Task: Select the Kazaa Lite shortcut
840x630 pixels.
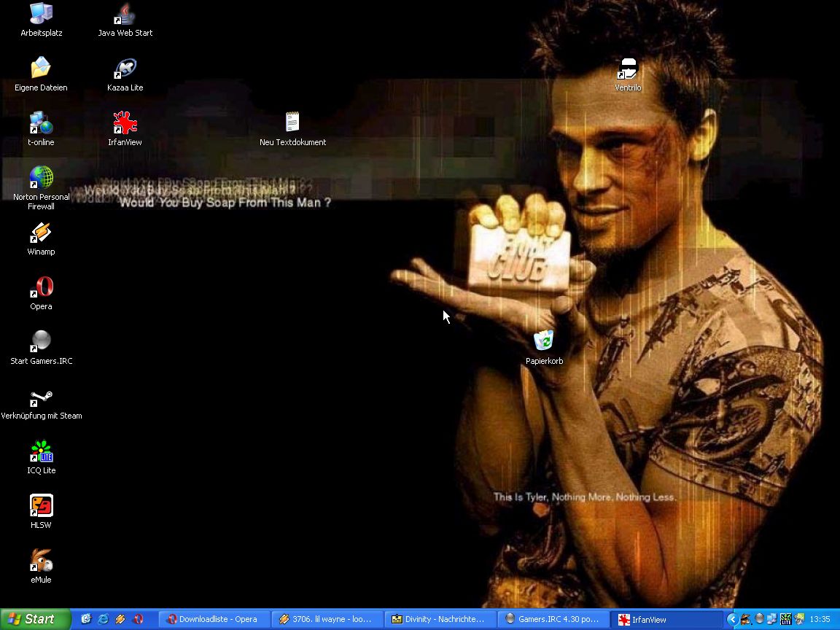Action: click(125, 69)
